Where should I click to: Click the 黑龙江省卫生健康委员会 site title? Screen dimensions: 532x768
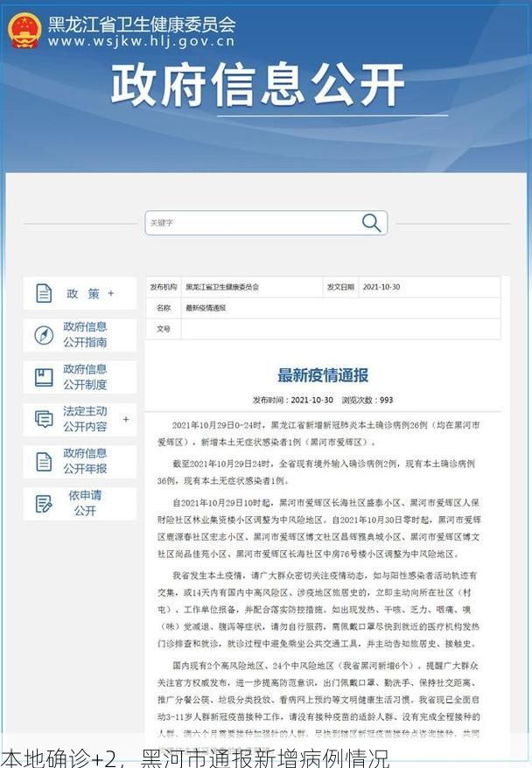click(142, 24)
